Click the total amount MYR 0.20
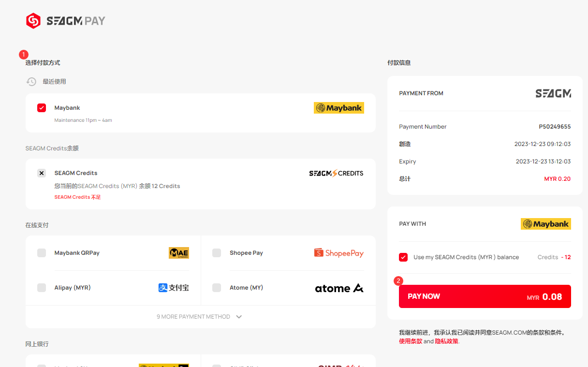Viewport: 588px width, 367px height. 558,179
